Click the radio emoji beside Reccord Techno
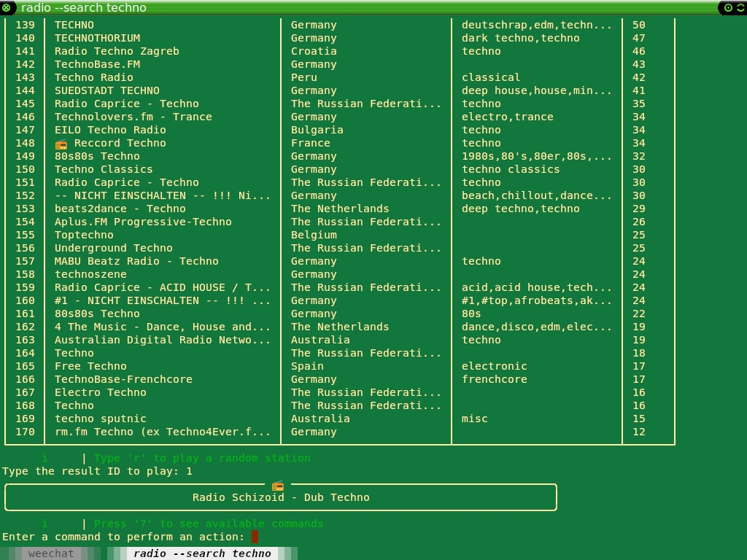 [x=61, y=144]
